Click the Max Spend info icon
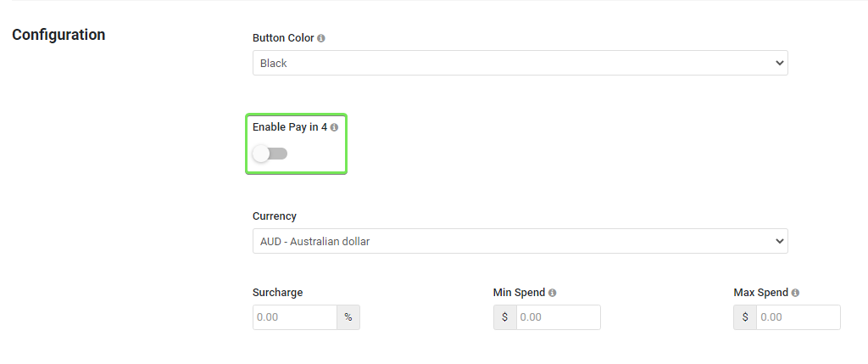 pyautogui.click(x=795, y=293)
